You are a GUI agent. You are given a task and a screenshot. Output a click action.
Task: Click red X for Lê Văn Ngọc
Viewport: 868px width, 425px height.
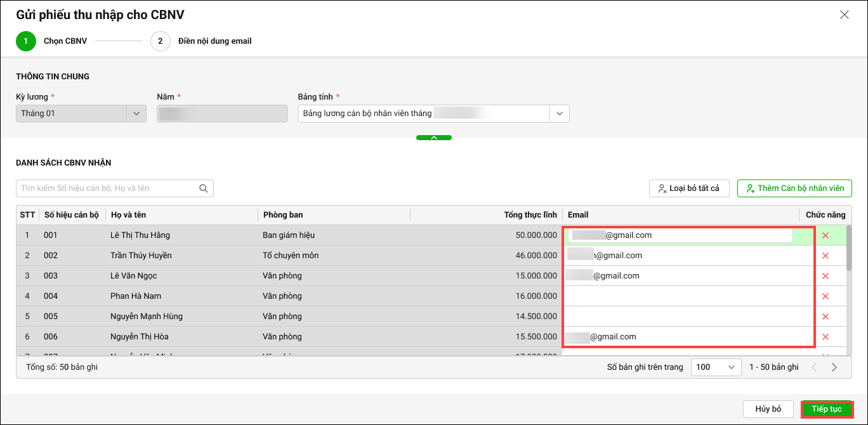click(825, 276)
